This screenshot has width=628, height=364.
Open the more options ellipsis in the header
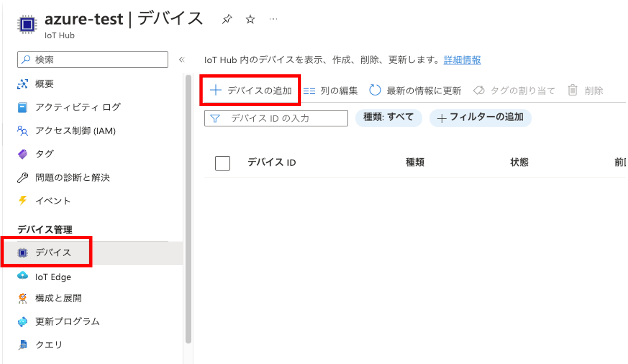point(273,19)
